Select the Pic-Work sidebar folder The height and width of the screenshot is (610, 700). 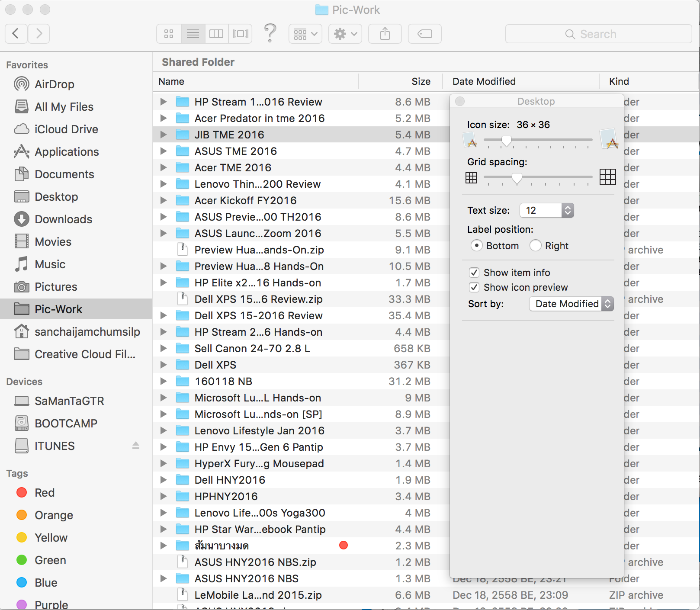[x=76, y=309]
